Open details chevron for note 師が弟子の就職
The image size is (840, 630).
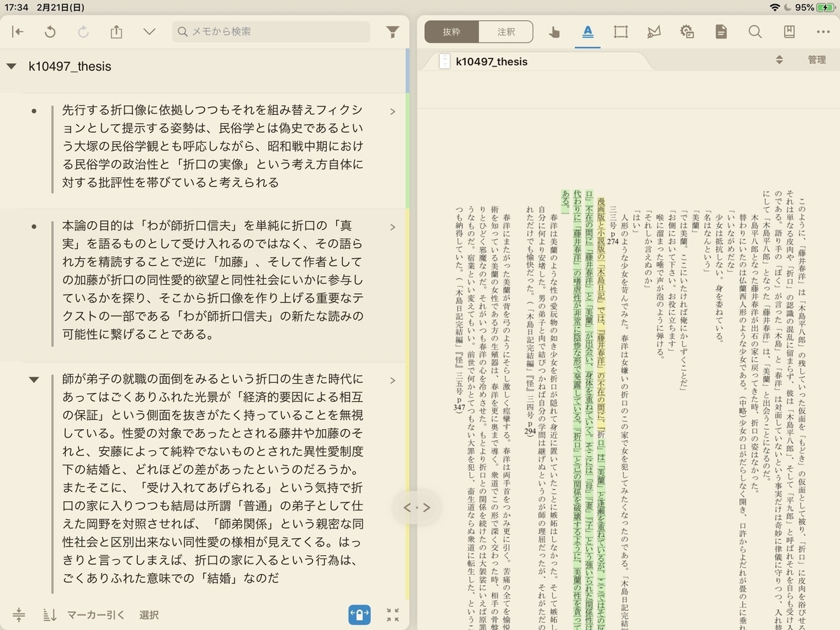pos(393,380)
